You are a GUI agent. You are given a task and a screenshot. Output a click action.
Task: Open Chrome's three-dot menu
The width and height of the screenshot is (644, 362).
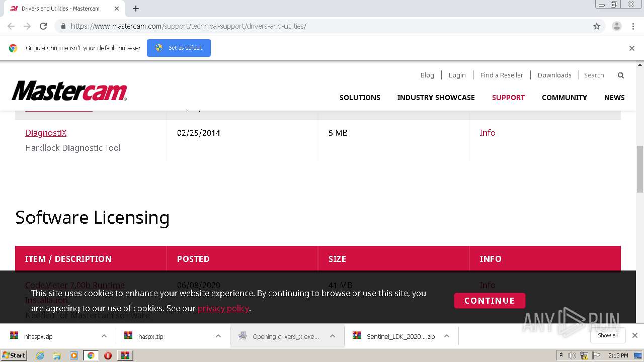[x=633, y=26]
